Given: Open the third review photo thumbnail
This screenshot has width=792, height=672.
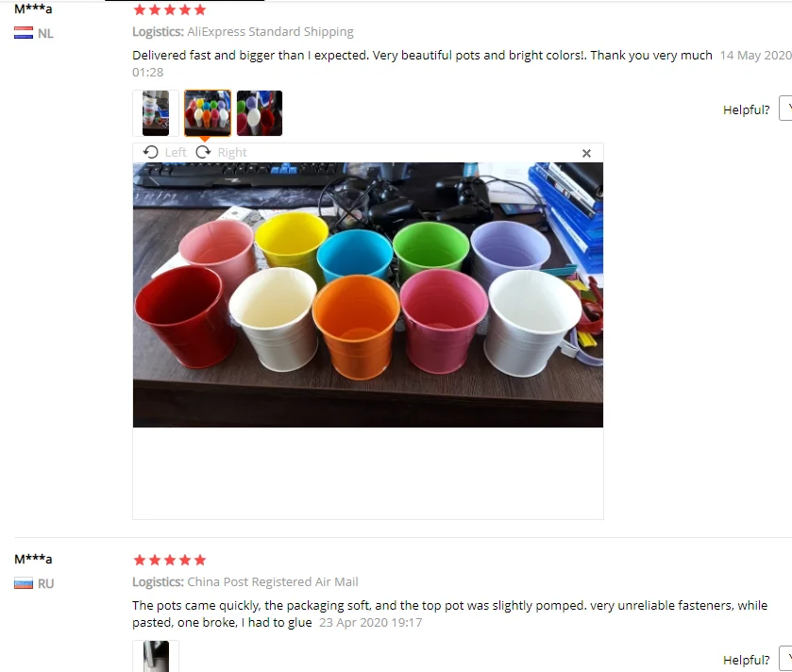Looking at the screenshot, I should [260, 113].
